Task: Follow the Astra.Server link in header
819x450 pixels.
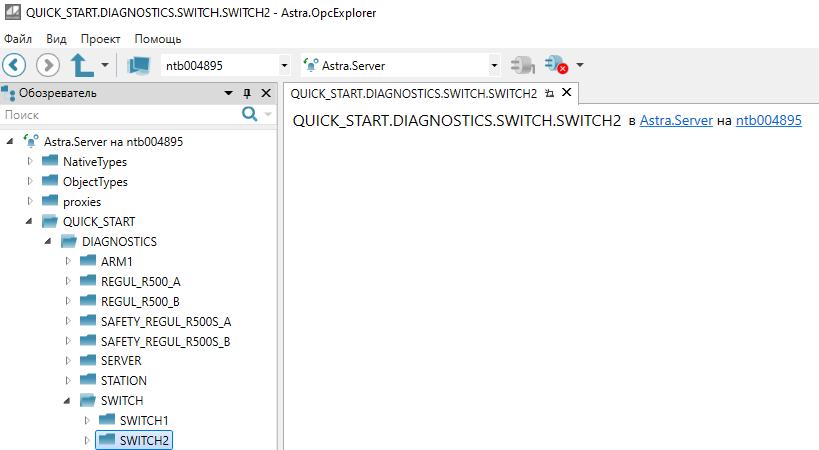Action: (x=676, y=121)
